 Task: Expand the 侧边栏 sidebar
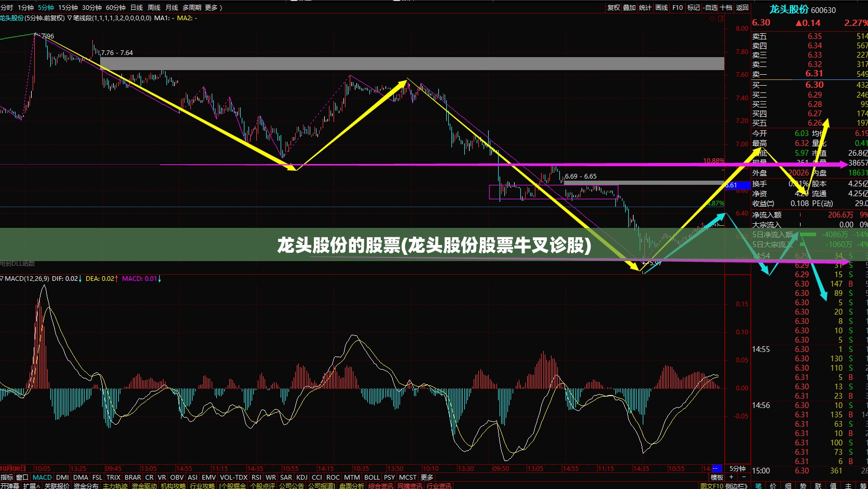click(x=736, y=486)
